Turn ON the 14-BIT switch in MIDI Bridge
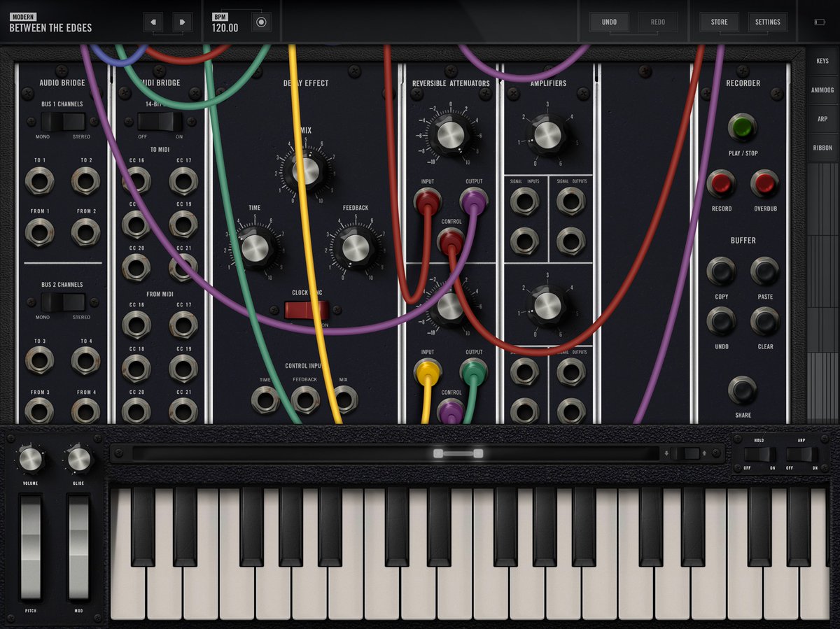 [176, 120]
